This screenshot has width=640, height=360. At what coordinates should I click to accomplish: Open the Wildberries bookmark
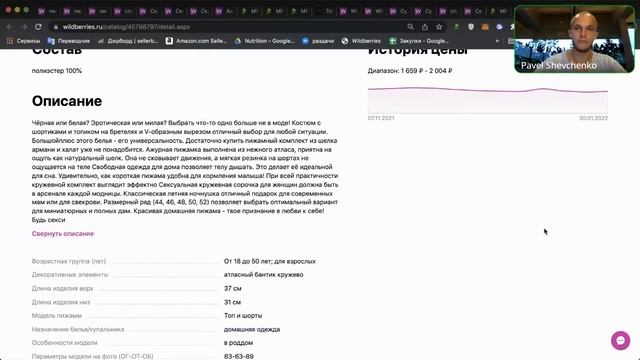(361, 41)
